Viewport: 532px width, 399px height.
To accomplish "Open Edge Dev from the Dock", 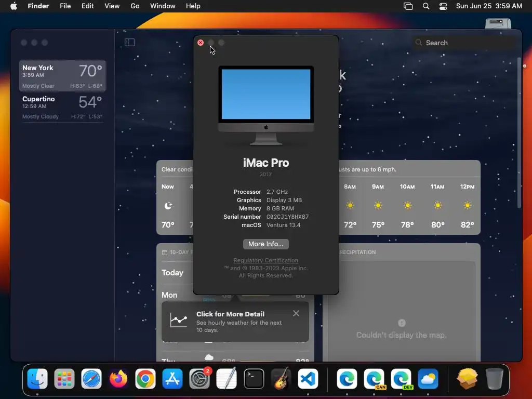I will [x=402, y=379].
